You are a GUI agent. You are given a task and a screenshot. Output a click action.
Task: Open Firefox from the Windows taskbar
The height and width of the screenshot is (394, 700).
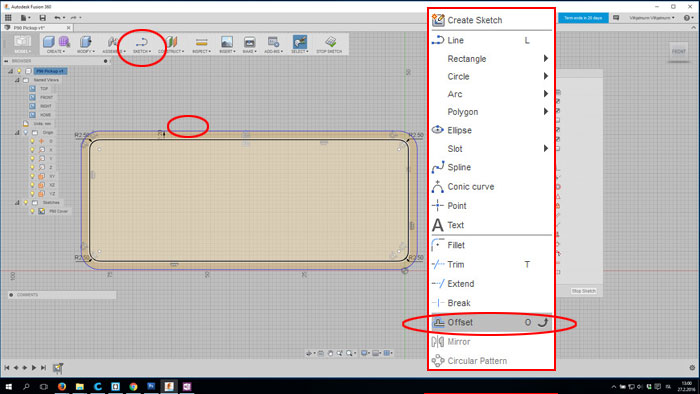tap(62, 386)
